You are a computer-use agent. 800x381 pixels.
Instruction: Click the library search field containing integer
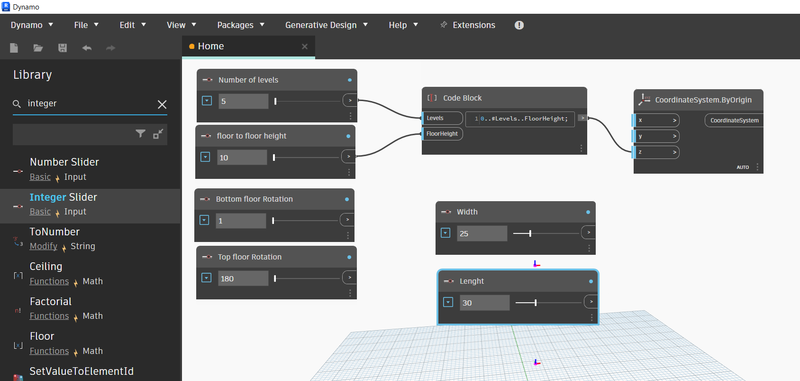[x=89, y=104]
